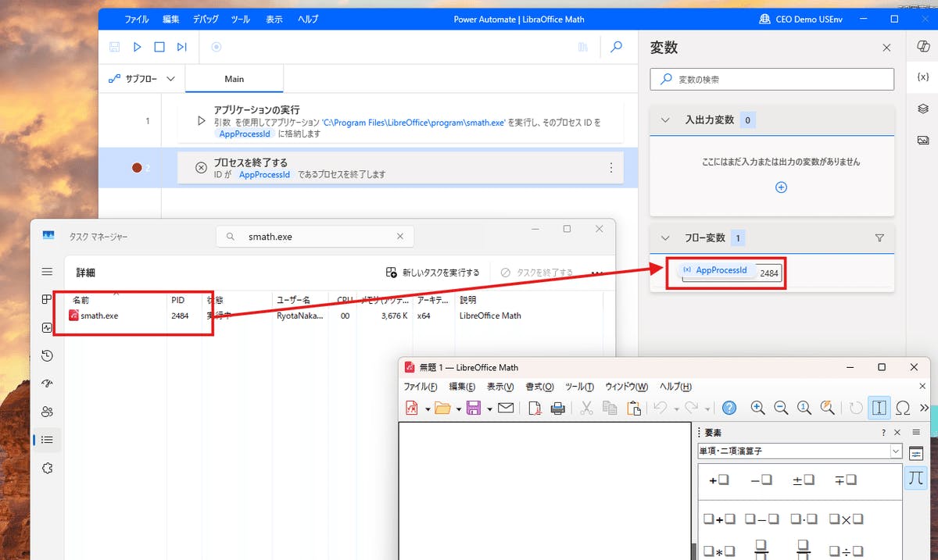The height and width of the screenshot is (560, 938).
Task: Open デバッグ menu in Power Automate
Action: tap(206, 19)
